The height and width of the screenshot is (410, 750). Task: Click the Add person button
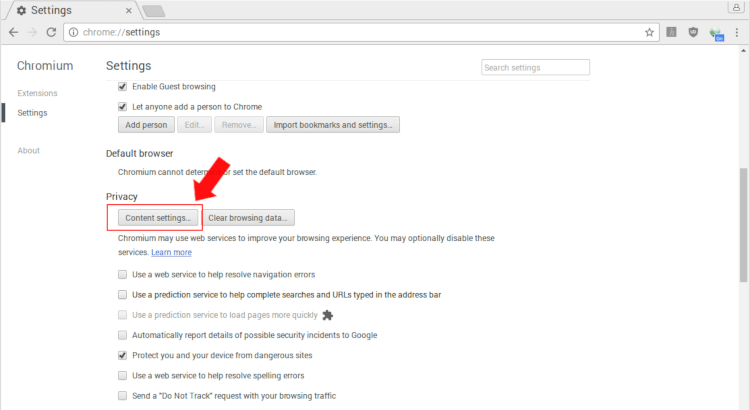point(146,125)
